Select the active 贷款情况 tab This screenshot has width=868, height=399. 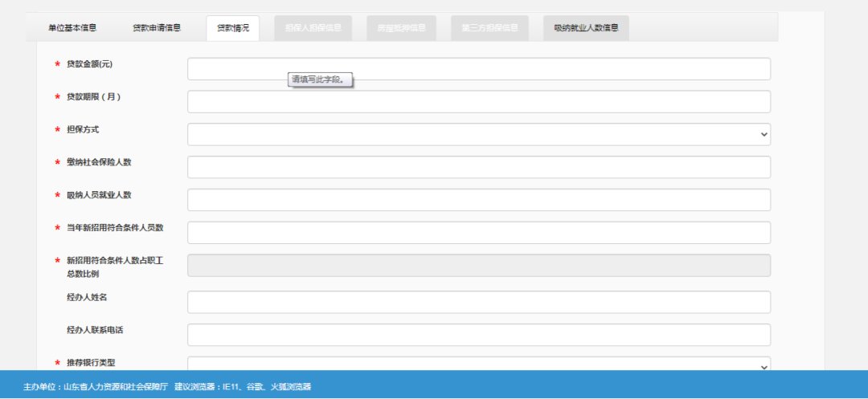[x=232, y=28]
